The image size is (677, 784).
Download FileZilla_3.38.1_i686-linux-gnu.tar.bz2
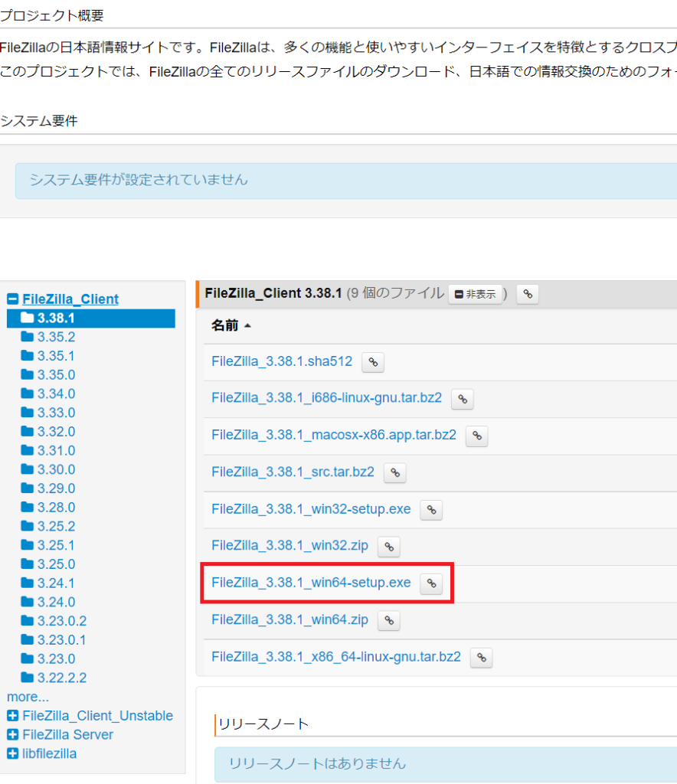coord(326,398)
